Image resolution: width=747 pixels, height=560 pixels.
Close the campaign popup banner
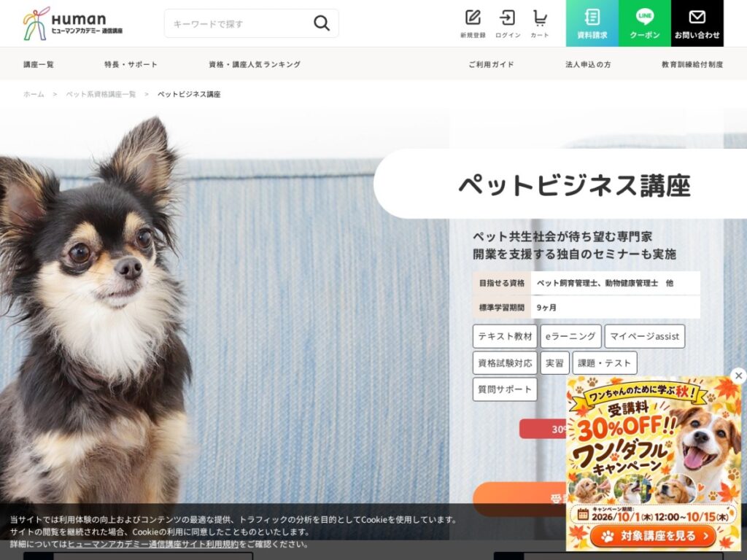(738, 376)
